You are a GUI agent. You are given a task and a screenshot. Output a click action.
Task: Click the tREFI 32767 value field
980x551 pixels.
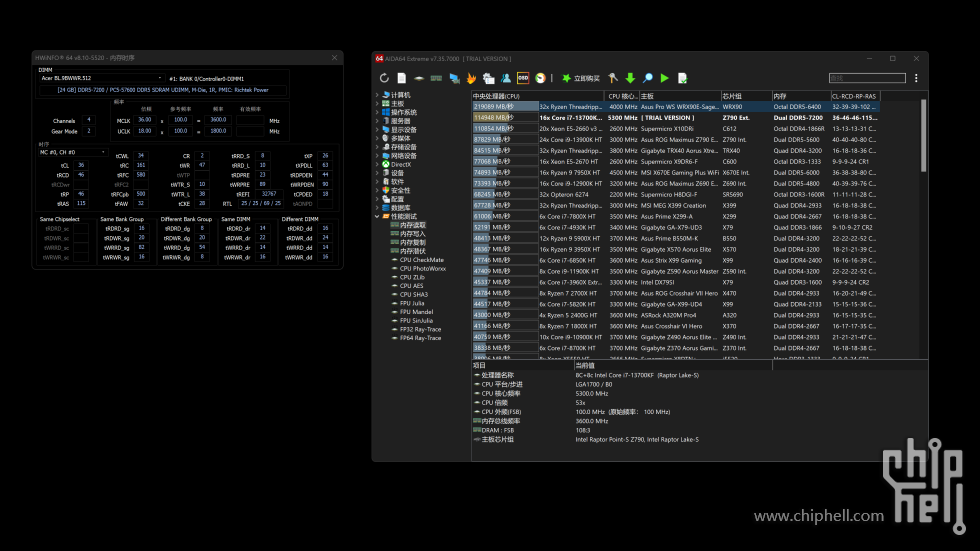coord(269,194)
